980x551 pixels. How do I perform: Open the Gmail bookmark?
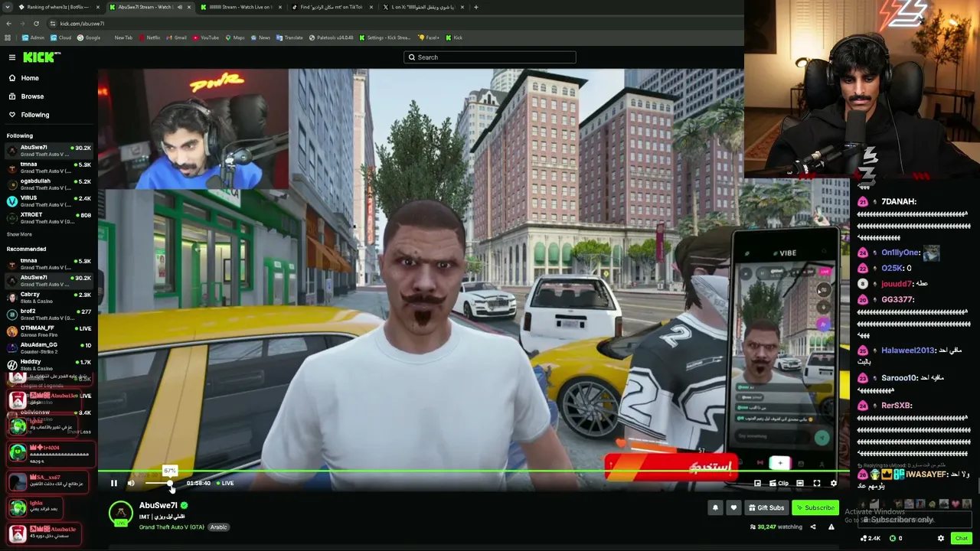(177, 37)
